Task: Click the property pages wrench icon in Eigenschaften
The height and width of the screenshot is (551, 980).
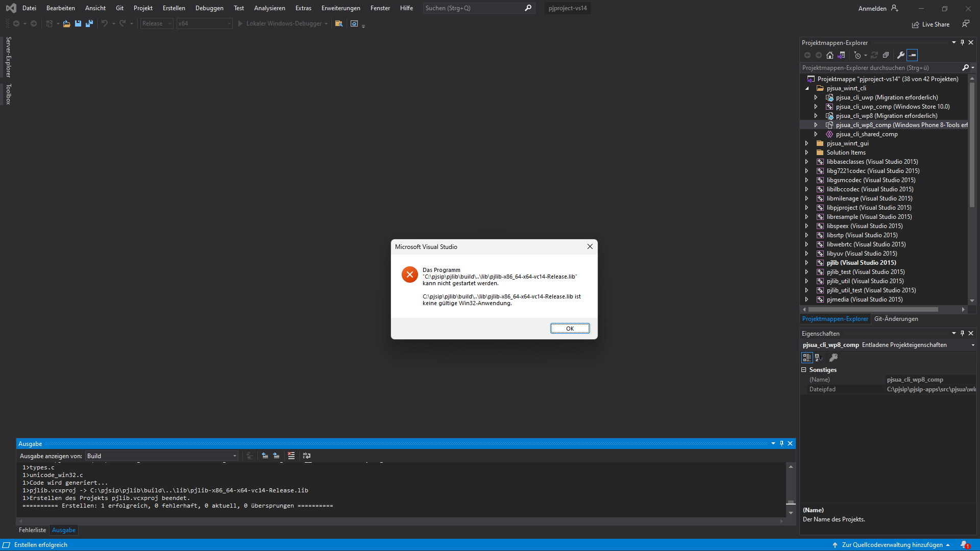Action: coord(834,358)
